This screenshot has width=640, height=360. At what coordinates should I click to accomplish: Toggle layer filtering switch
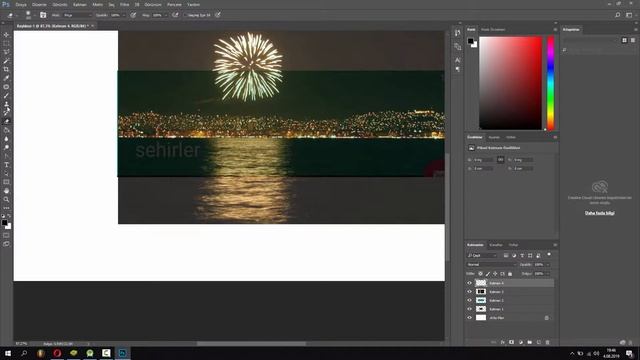[x=549, y=254]
